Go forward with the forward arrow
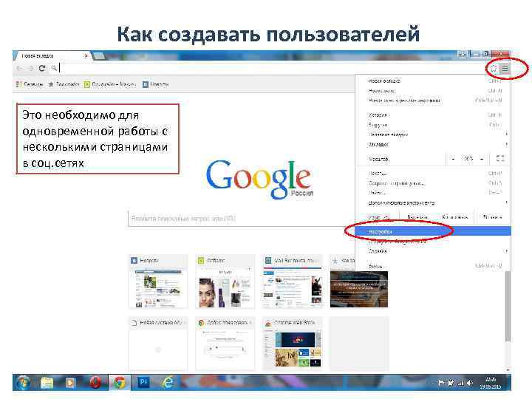Viewport: 532px width, 399px height. [31, 68]
